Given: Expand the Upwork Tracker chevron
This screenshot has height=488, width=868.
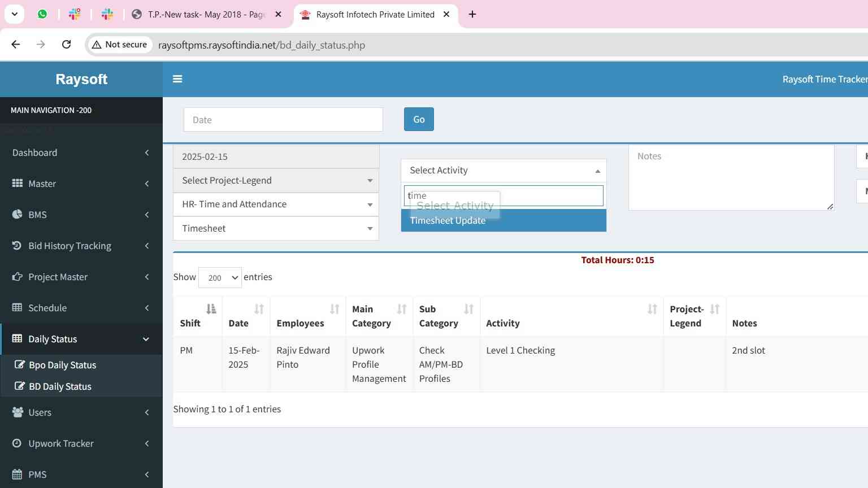Looking at the screenshot, I should [147, 443].
